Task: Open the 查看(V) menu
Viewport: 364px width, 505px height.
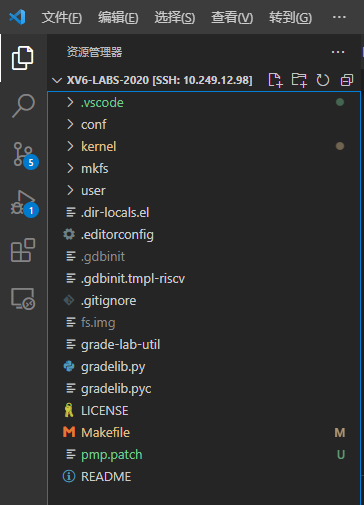Action: coord(232,17)
